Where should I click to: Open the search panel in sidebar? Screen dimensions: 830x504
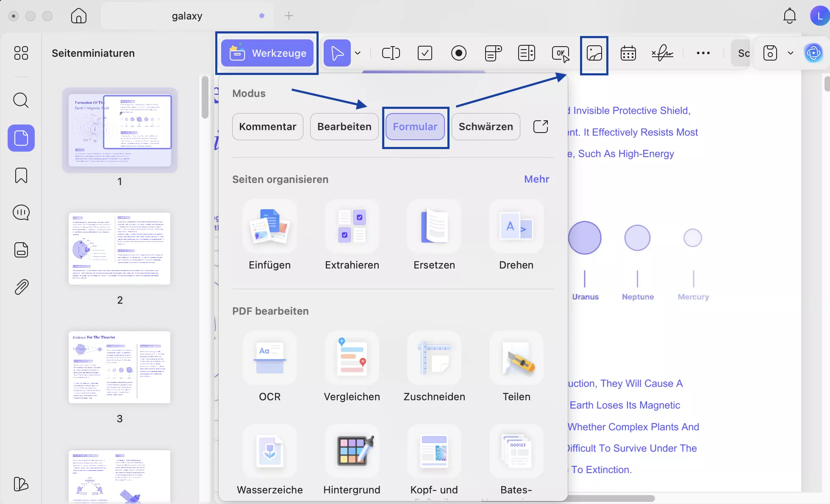pyautogui.click(x=21, y=101)
